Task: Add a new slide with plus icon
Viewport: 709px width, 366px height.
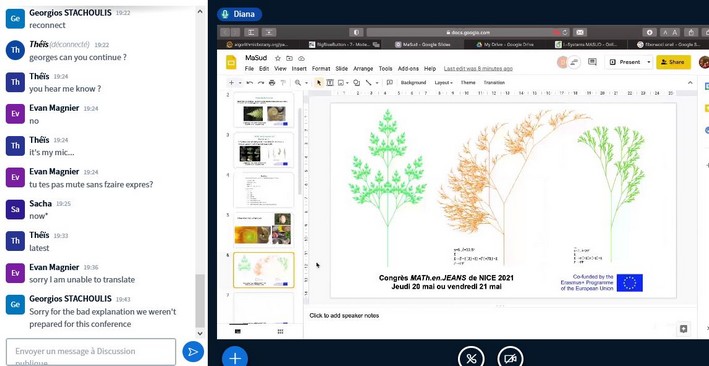Action: 232,83
